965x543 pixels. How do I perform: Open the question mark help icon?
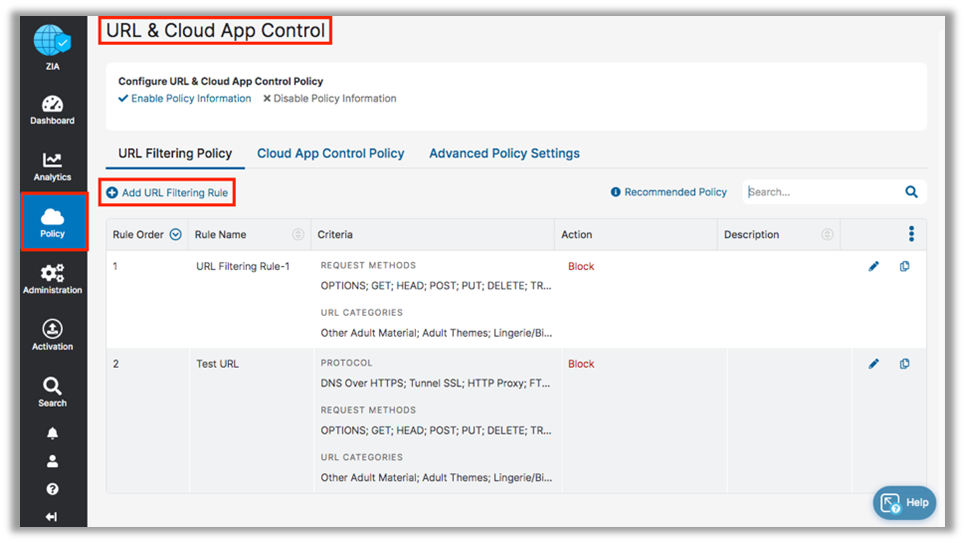52,489
